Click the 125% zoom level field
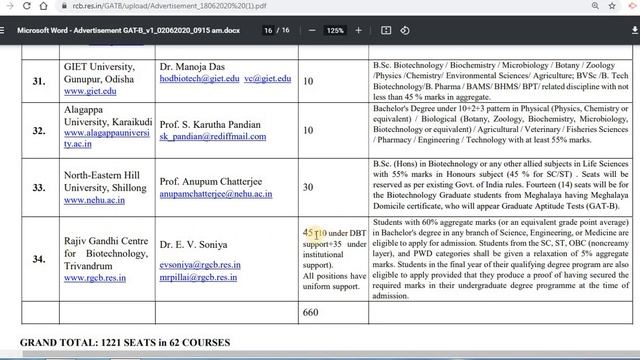 click(335, 30)
